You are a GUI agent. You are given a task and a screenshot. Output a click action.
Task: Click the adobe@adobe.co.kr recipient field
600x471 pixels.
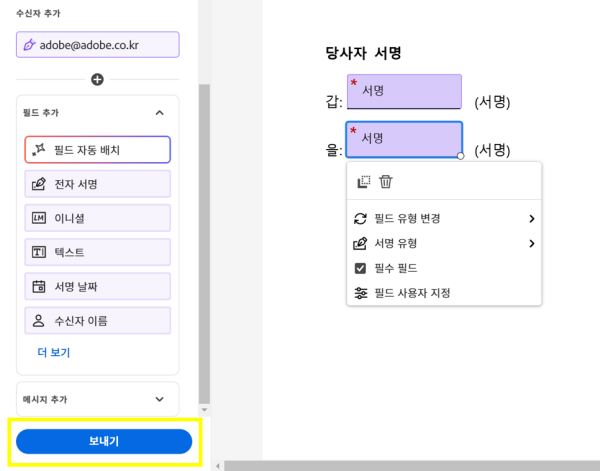[98, 45]
